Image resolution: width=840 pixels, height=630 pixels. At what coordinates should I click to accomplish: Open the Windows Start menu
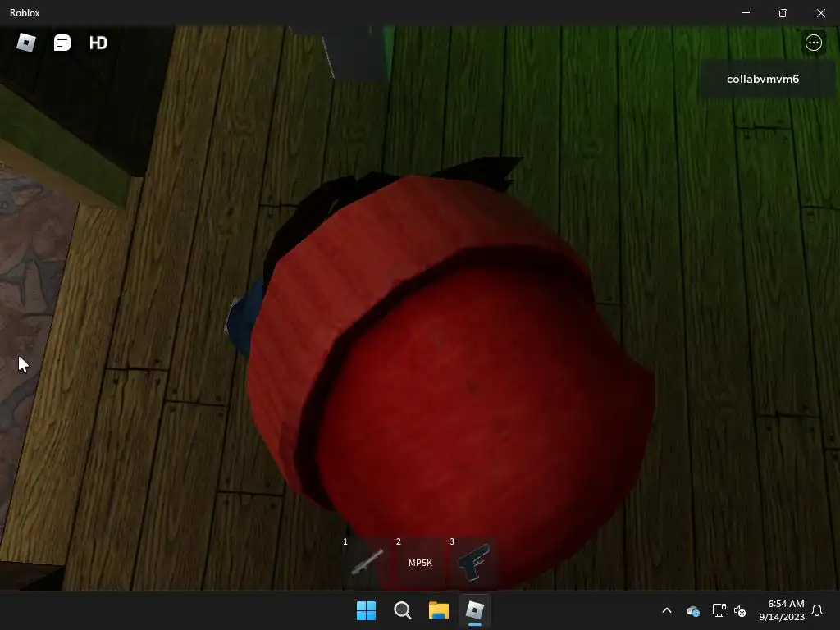coord(367,610)
